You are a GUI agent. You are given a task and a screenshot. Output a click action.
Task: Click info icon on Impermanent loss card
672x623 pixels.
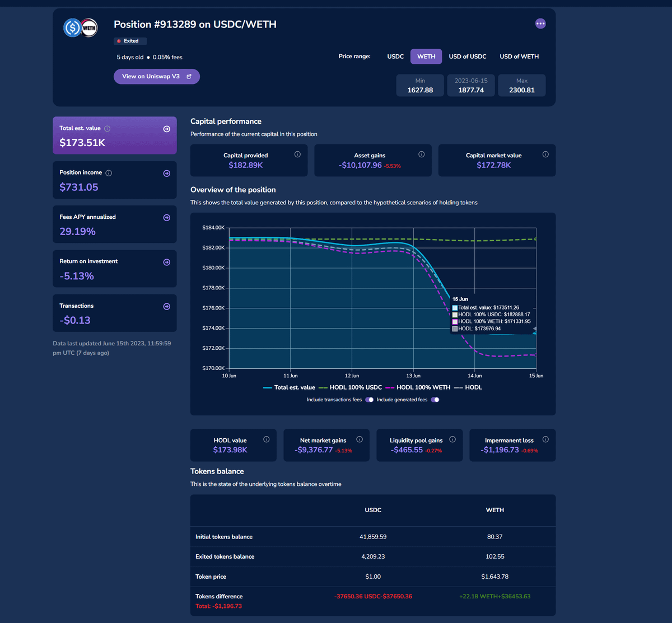[545, 439]
